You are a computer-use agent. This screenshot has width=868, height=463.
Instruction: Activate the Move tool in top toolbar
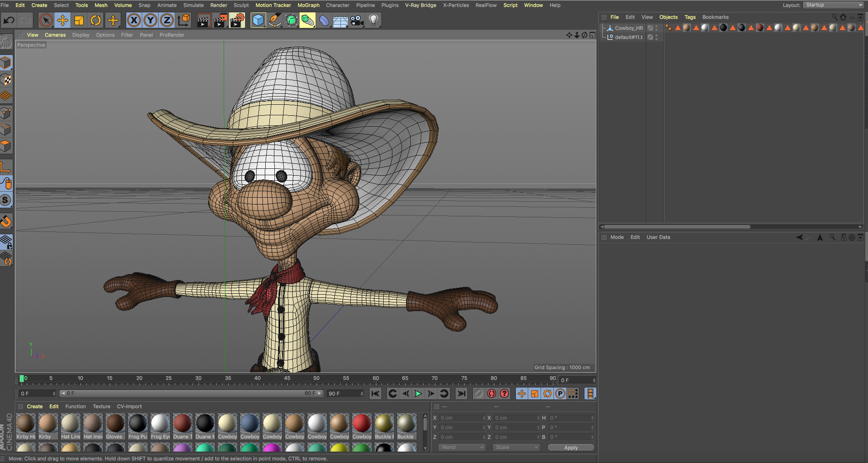pos(62,20)
